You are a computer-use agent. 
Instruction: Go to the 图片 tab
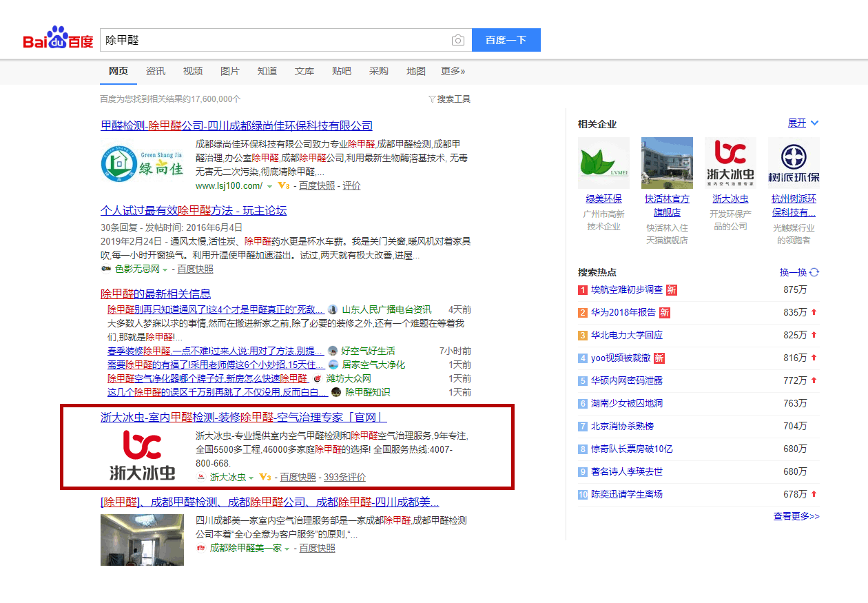pyautogui.click(x=230, y=71)
